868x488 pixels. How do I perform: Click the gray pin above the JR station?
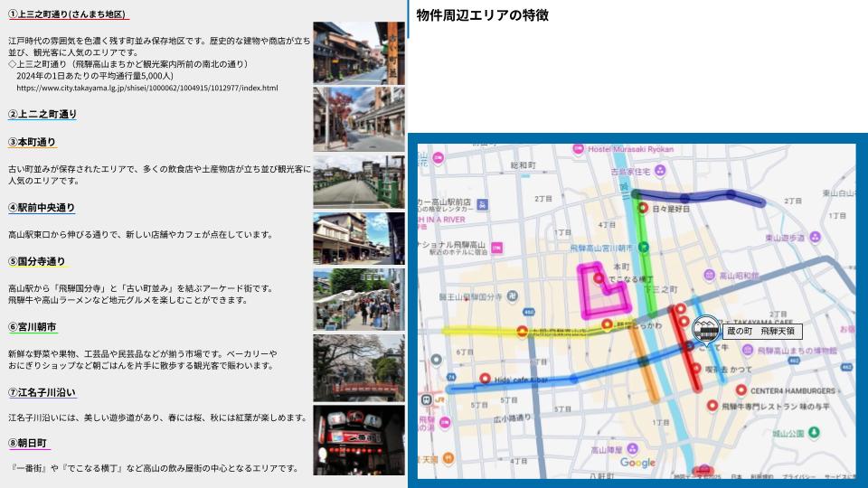pos(436,361)
